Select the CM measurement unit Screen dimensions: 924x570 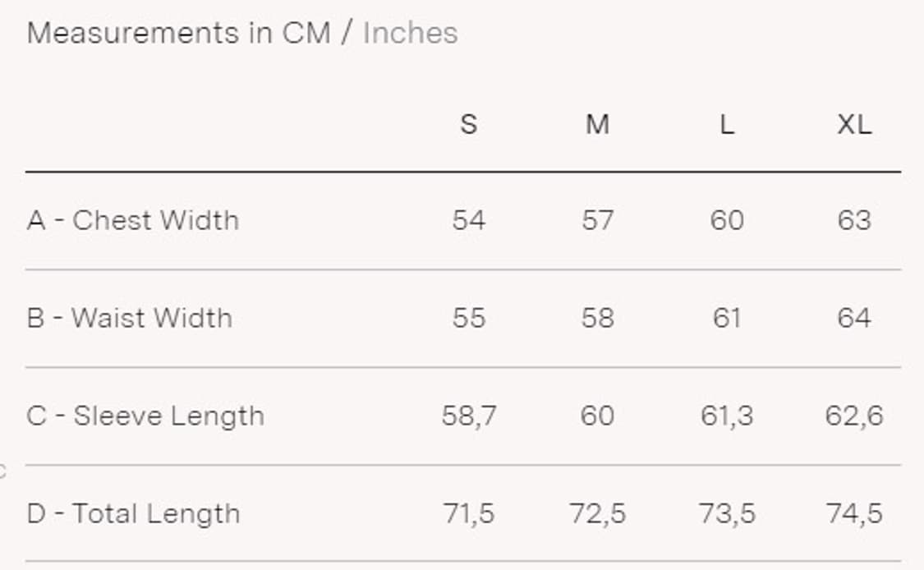coord(306,33)
